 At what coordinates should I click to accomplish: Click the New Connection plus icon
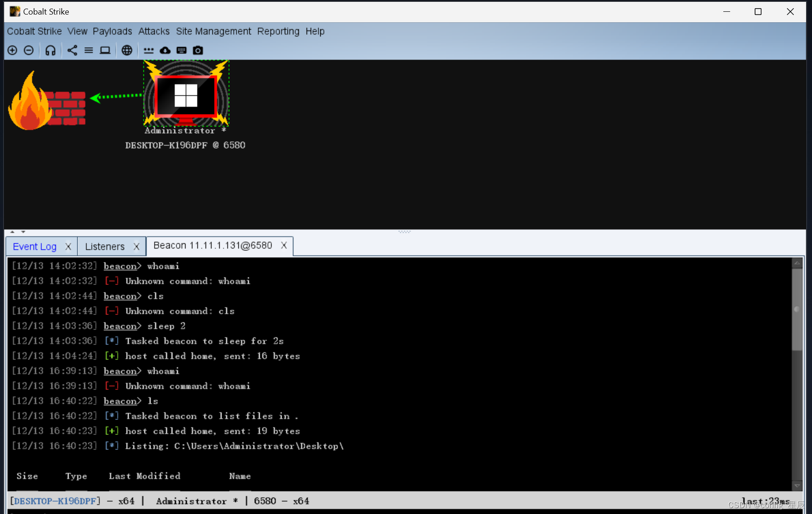coord(12,50)
